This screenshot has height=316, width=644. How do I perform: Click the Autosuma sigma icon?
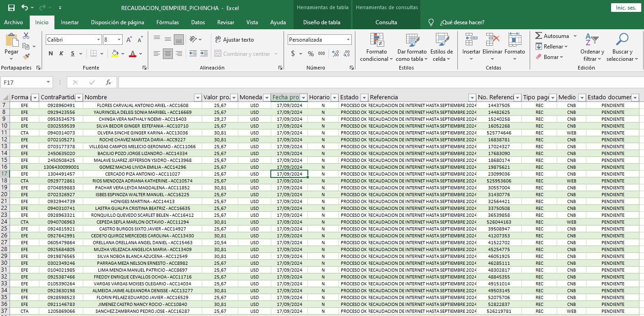click(539, 36)
